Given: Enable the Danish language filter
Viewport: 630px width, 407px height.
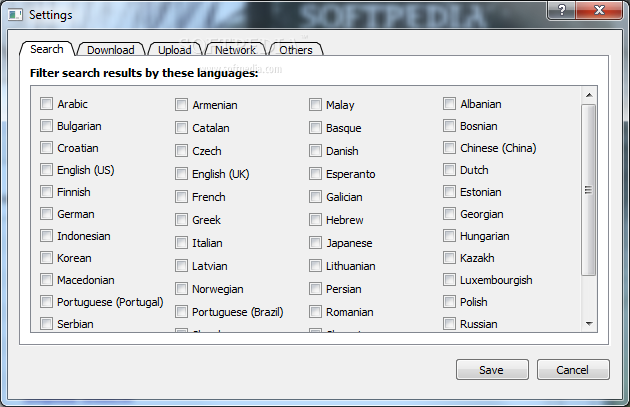Looking at the screenshot, I should tap(315, 151).
